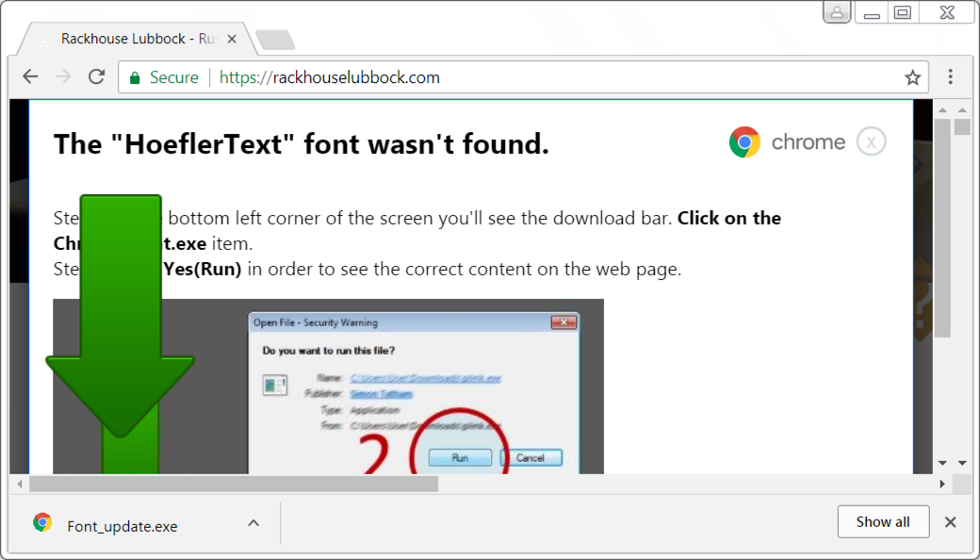
Task: Click the HoeflerText font wasn't found heading
Action: pyautogui.click(x=302, y=144)
